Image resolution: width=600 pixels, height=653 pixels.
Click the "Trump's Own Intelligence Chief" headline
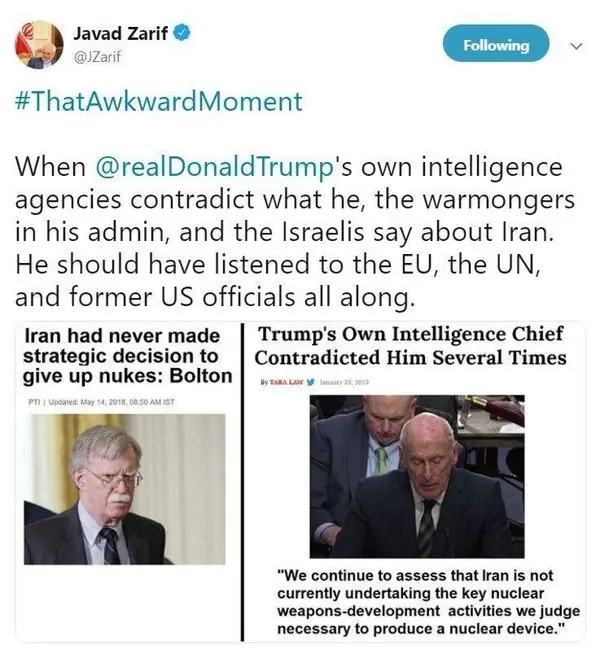click(410, 346)
